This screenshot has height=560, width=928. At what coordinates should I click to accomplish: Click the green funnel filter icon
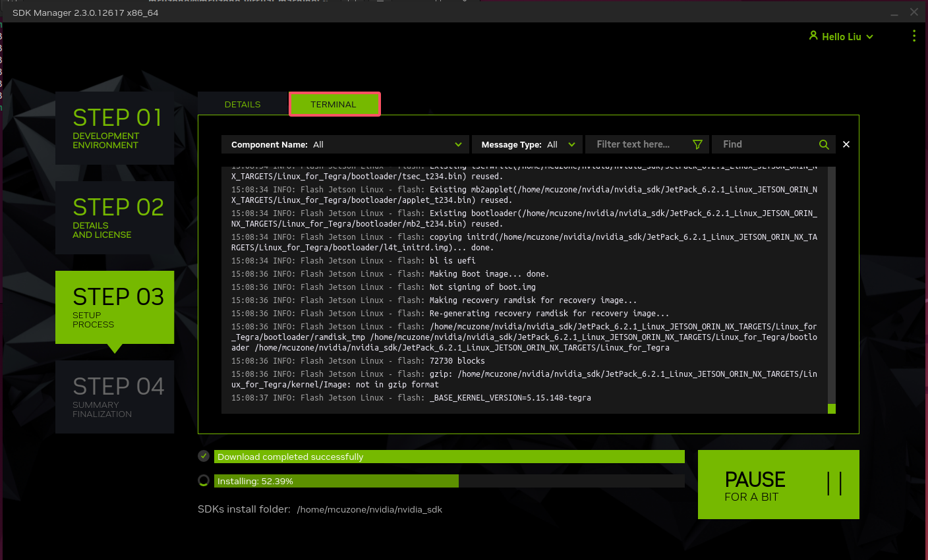coord(697,144)
